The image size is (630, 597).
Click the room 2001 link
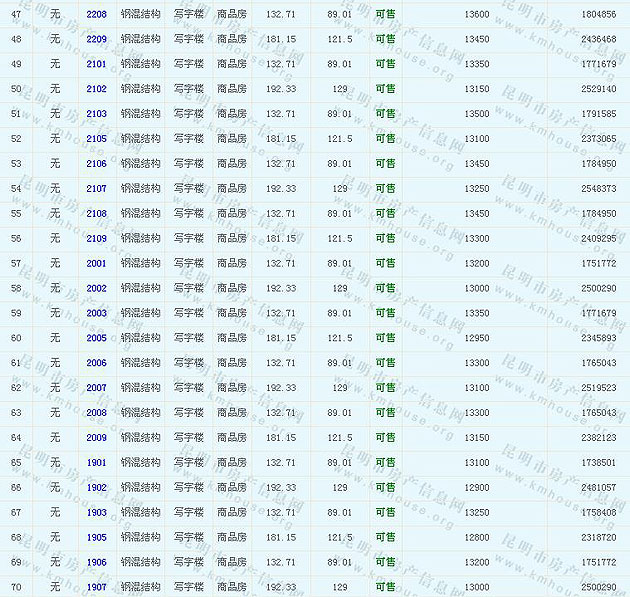pyautogui.click(x=97, y=263)
